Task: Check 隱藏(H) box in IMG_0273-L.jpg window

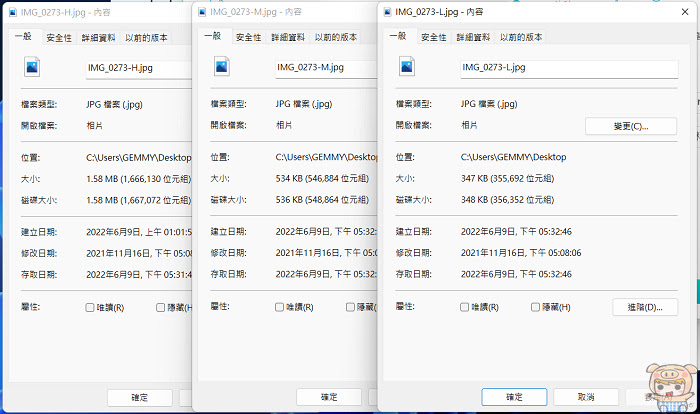Action: coord(535,307)
